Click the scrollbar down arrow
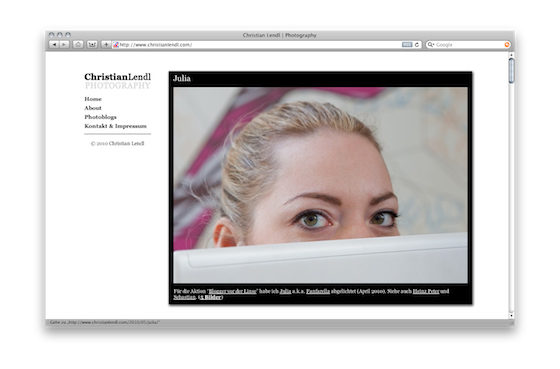The height and width of the screenshot is (369, 560). pyautogui.click(x=511, y=315)
